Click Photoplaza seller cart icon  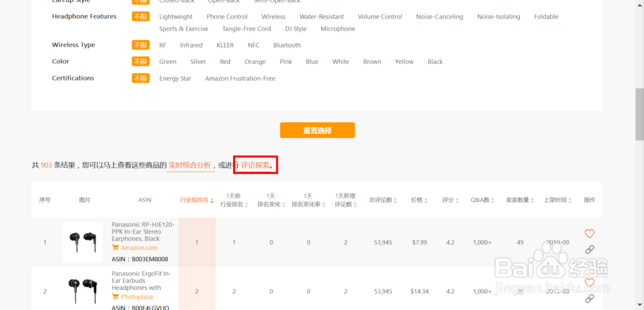(115, 297)
